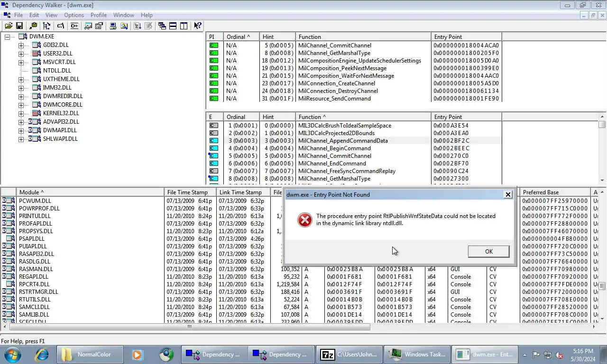The width and height of the screenshot is (607, 364).
Task: Open the Help menu
Action: pyautogui.click(x=147, y=15)
